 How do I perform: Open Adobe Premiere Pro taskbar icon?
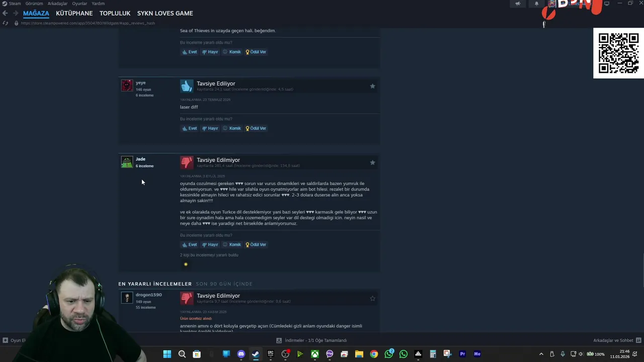(462, 354)
